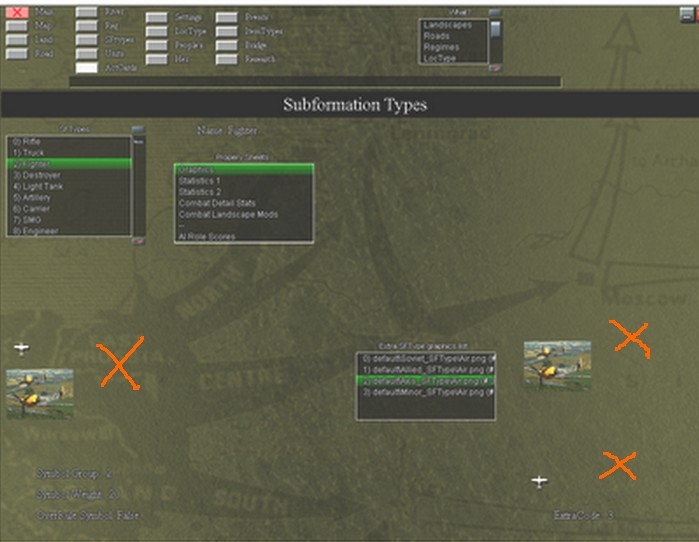Click the What list scroll-down arrow
This screenshot has height=542, width=699.
[495, 68]
